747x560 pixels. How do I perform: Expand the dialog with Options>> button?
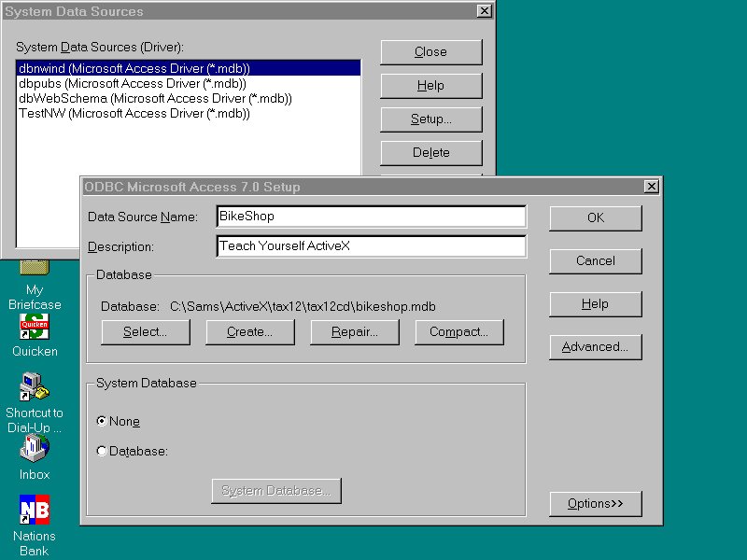click(x=595, y=504)
